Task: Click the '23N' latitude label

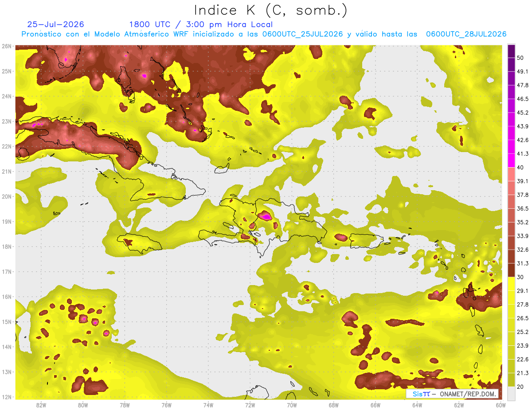Action: point(7,121)
